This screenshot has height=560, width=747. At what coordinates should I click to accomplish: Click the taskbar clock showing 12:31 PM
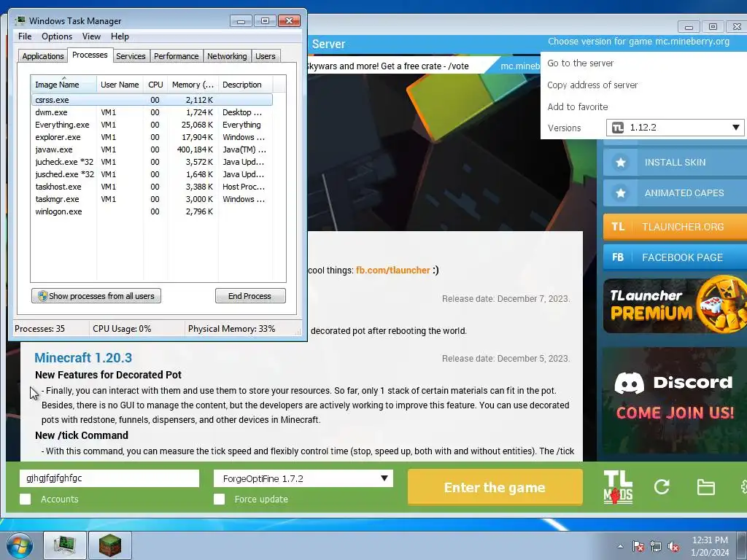pyautogui.click(x=710, y=546)
